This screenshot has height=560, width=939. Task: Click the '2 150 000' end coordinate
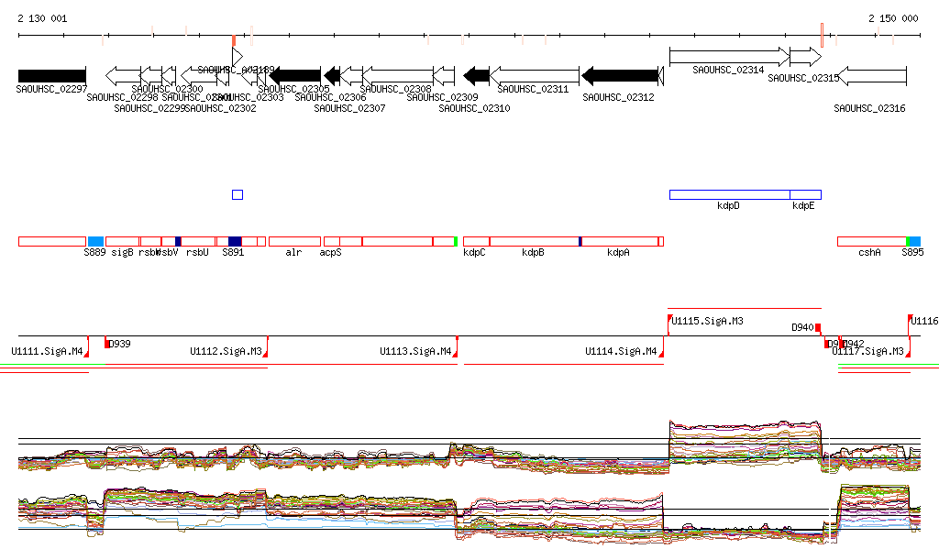click(x=893, y=18)
